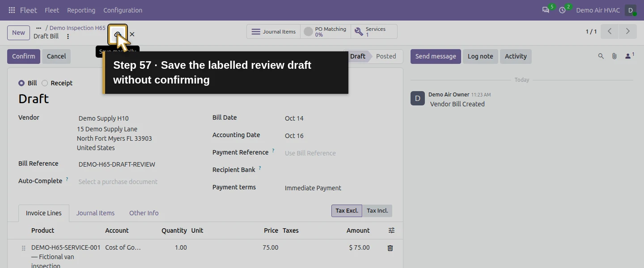Search chatter messages
The width and height of the screenshot is (644, 268).
pyautogui.click(x=601, y=56)
